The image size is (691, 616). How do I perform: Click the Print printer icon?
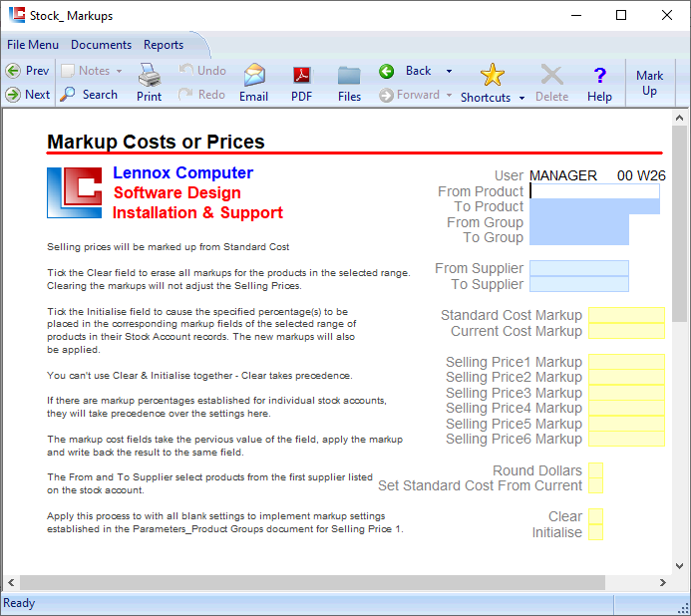click(149, 76)
